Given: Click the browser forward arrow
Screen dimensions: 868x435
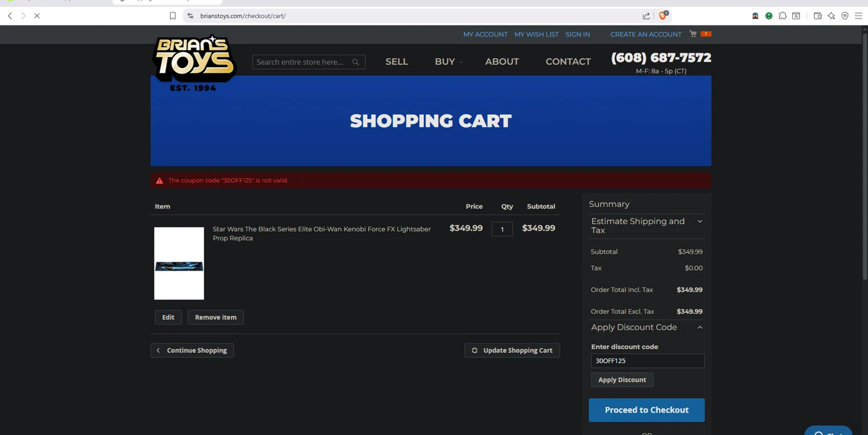Looking at the screenshot, I should (23, 16).
